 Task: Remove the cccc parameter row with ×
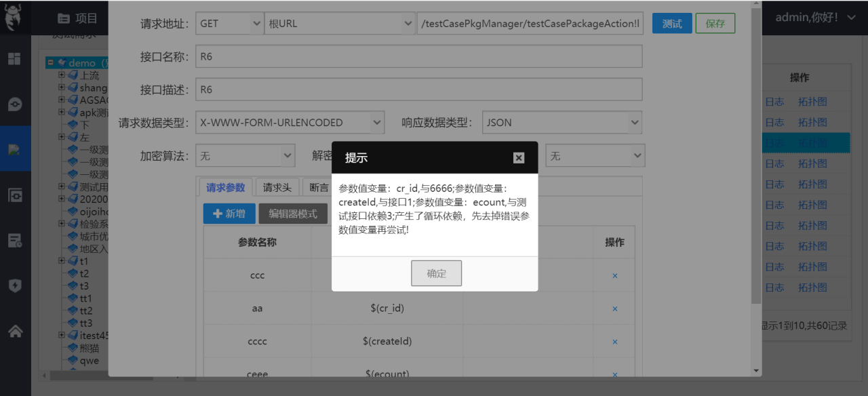[x=615, y=342]
